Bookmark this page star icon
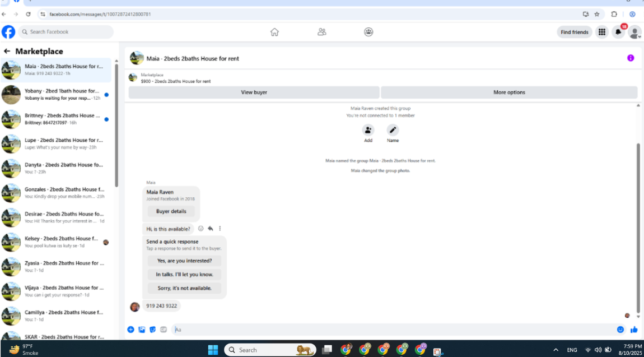The width and height of the screenshot is (644, 357). tap(597, 14)
